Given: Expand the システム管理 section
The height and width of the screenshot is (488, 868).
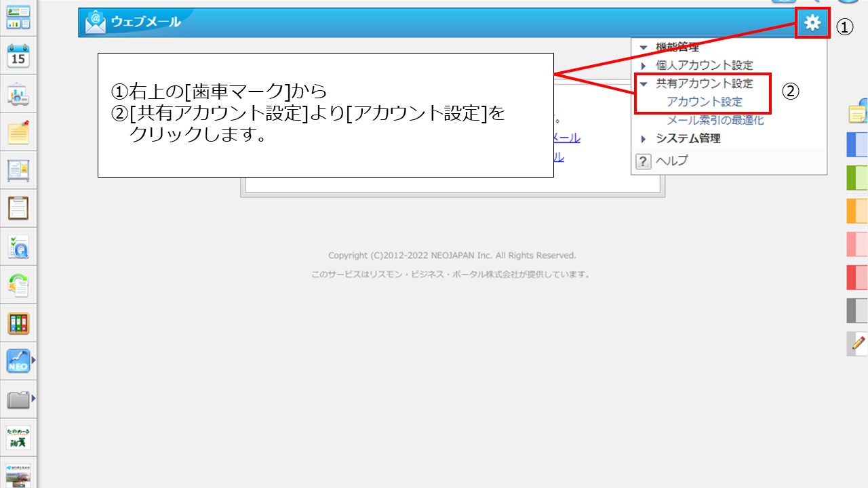Looking at the screenshot, I should 644,139.
